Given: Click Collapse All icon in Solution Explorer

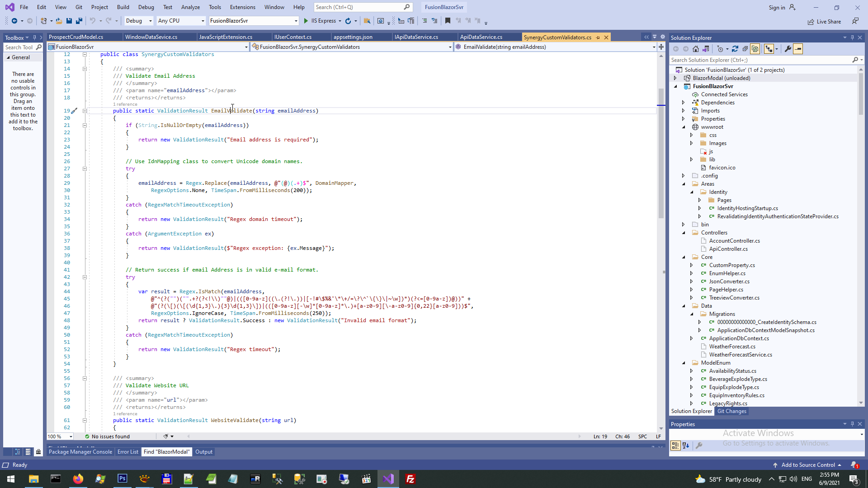Looking at the screenshot, I should pyautogui.click(x=745, y=49).
